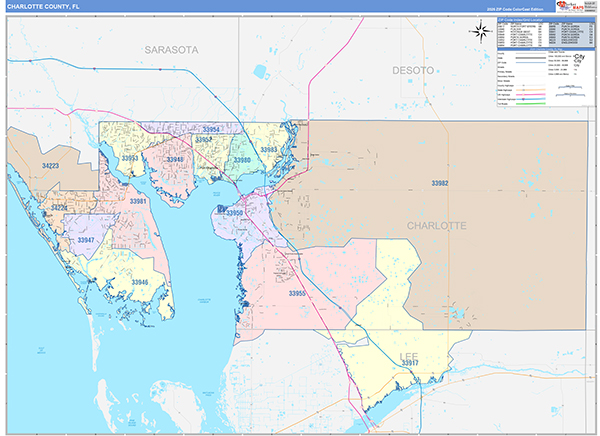Click ZIP code label 33980
This screenshot has height=436, width=600.
click(242, 160)
